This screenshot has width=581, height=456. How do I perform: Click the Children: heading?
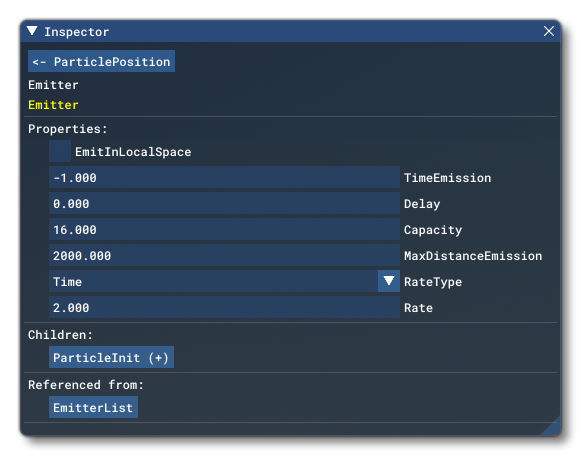pos(60,335)
